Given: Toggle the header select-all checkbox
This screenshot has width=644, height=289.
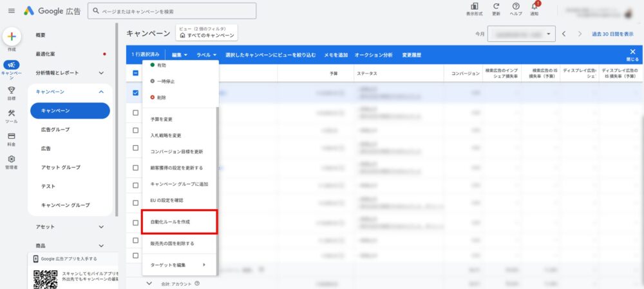Looking at the screenshot, I should pyautogui.click(x=135, y=74).
